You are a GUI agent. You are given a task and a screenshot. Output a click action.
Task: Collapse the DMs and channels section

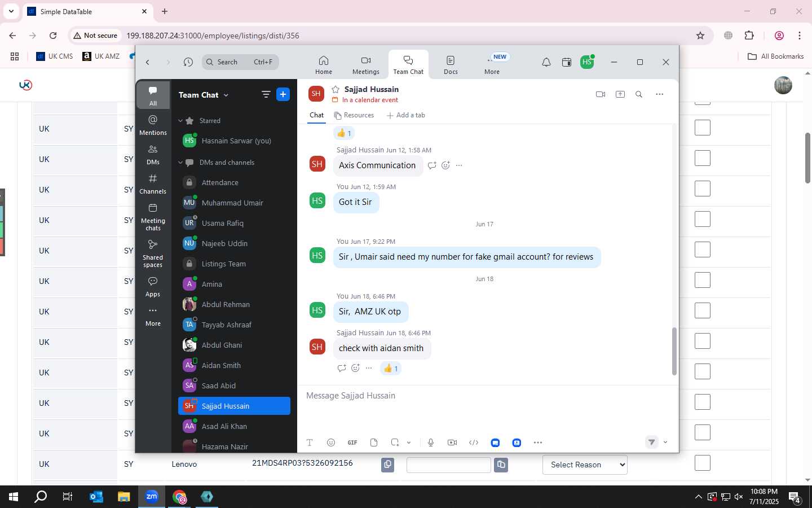click(180, 163)
